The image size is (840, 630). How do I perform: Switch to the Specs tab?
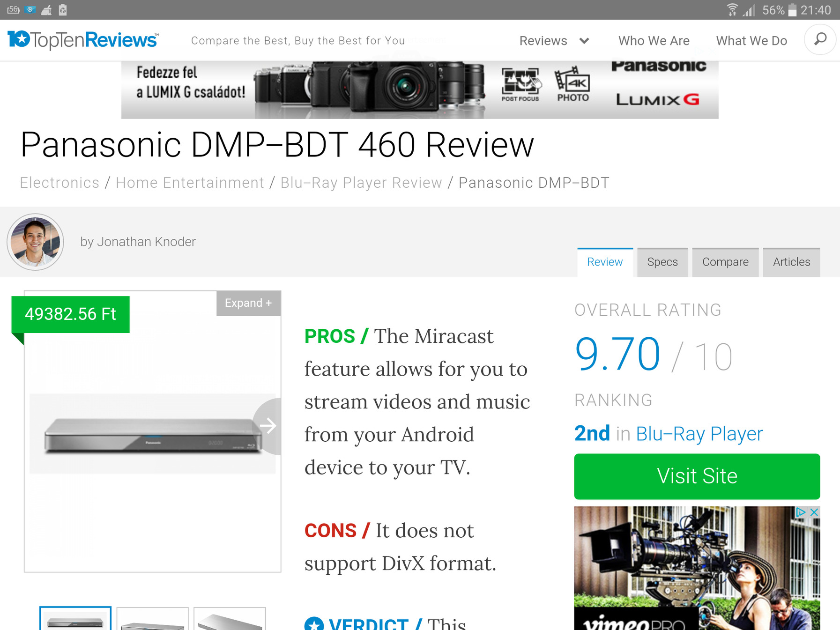point(662,262)
